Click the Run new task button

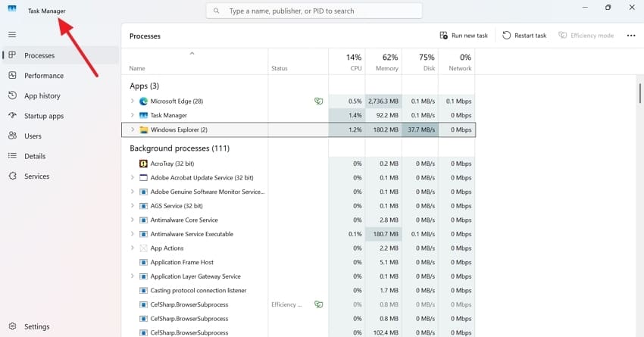(x=464, y=36)
